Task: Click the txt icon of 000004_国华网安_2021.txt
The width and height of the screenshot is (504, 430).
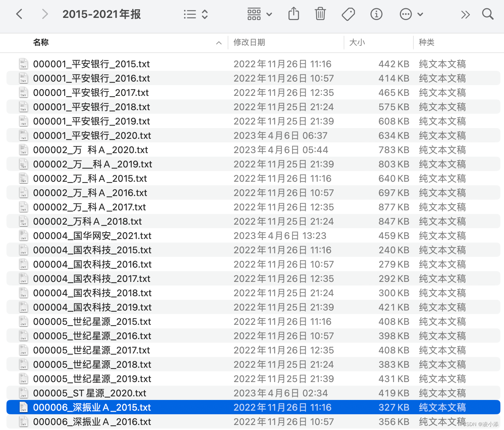Action: (x=23, y=235)
